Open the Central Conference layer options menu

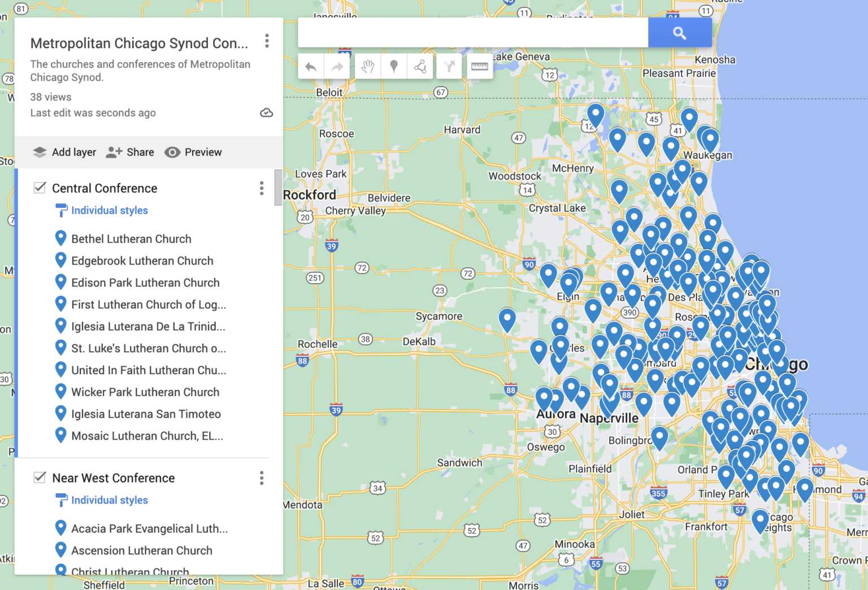262,188
